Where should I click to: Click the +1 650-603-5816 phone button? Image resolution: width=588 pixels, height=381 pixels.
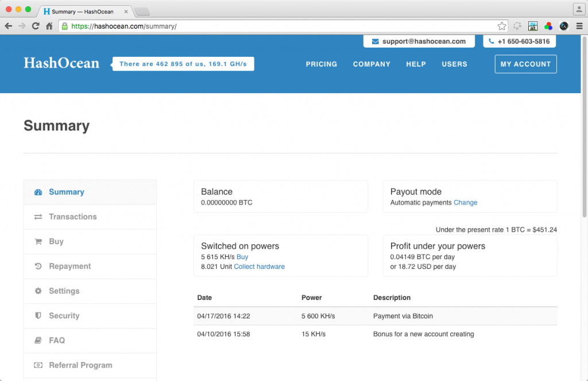pos(519,41)
